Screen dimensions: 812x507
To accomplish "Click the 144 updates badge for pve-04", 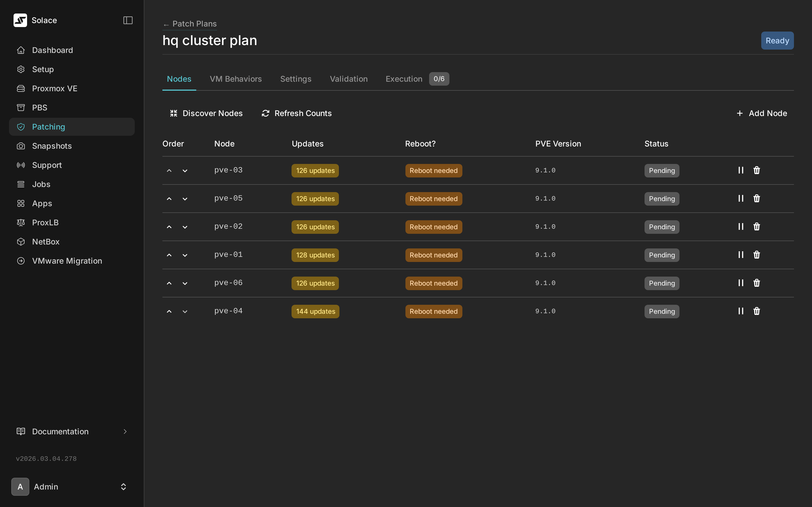I will point(315,311).
